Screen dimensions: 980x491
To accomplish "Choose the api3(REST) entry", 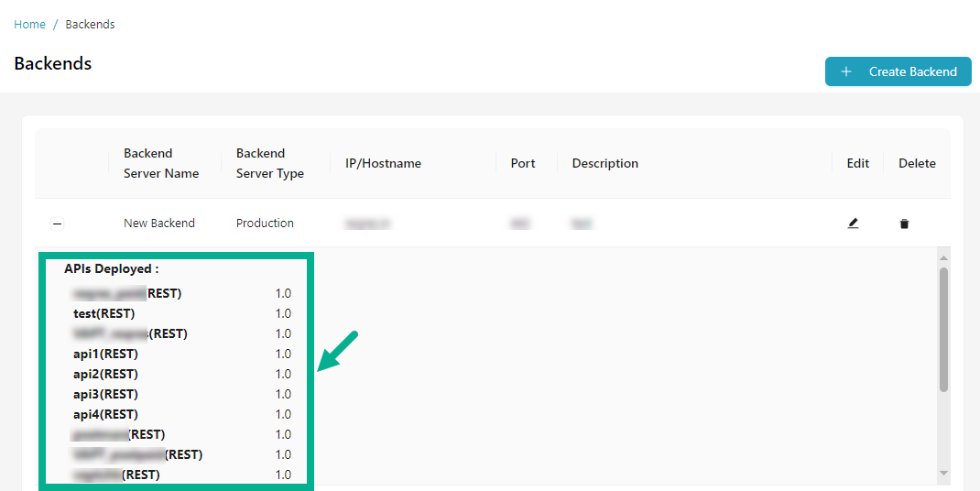I will click(105, 394).
